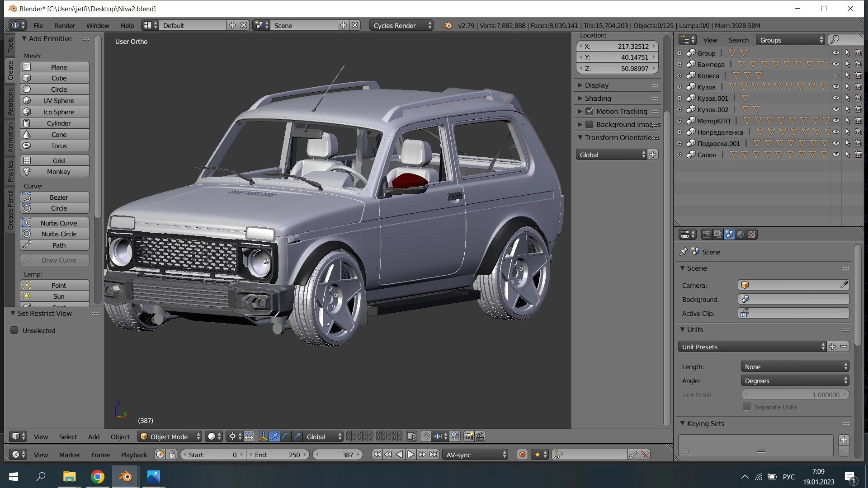Screen dimensions: 868x488
Task: Click the delete keyframes icon
Action: pyautogui.click(x=645, y=455)
